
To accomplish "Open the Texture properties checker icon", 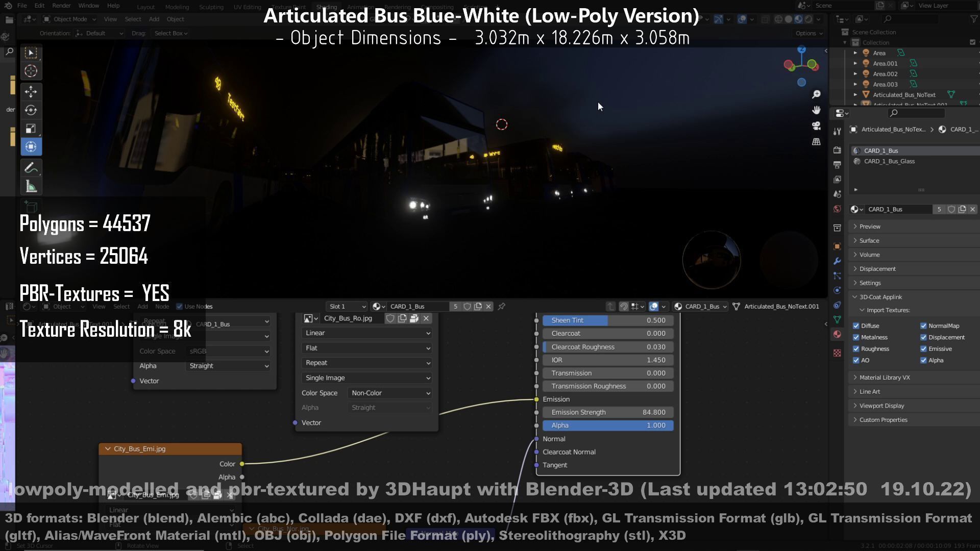I will coord(837,353).
